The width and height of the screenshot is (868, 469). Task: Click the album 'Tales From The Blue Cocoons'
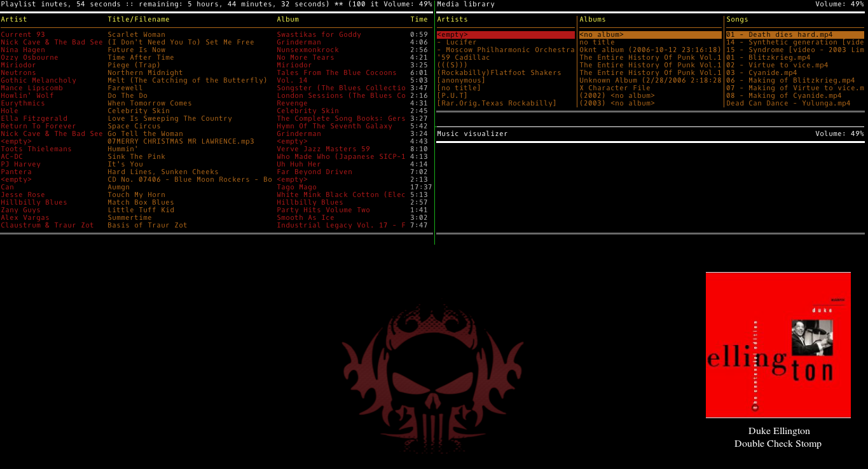coord(336,73)
